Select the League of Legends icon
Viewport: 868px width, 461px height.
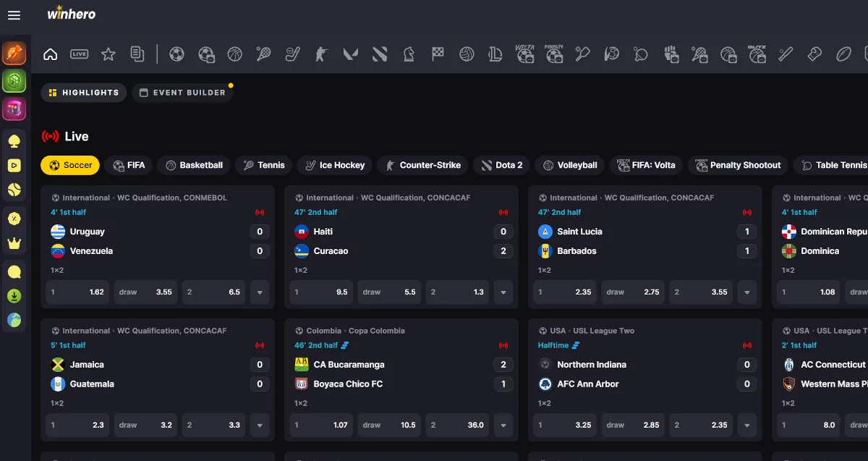click(495, 54)
